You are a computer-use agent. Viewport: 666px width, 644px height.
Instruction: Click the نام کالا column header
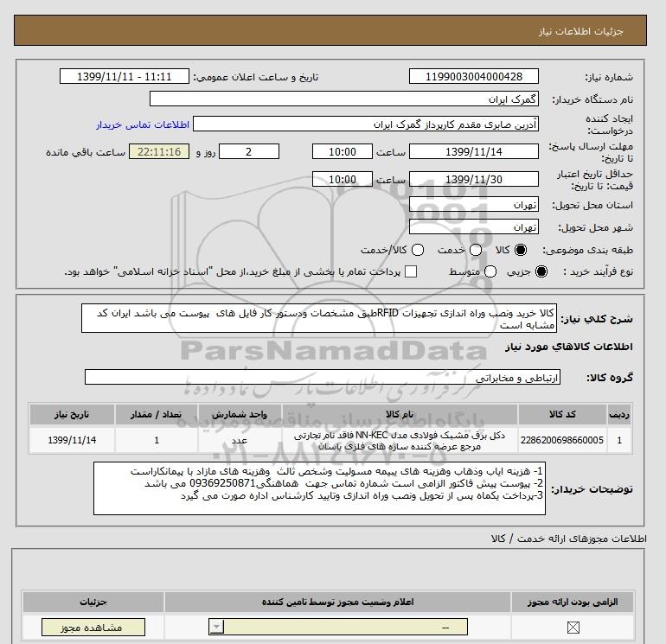point(400,414)
